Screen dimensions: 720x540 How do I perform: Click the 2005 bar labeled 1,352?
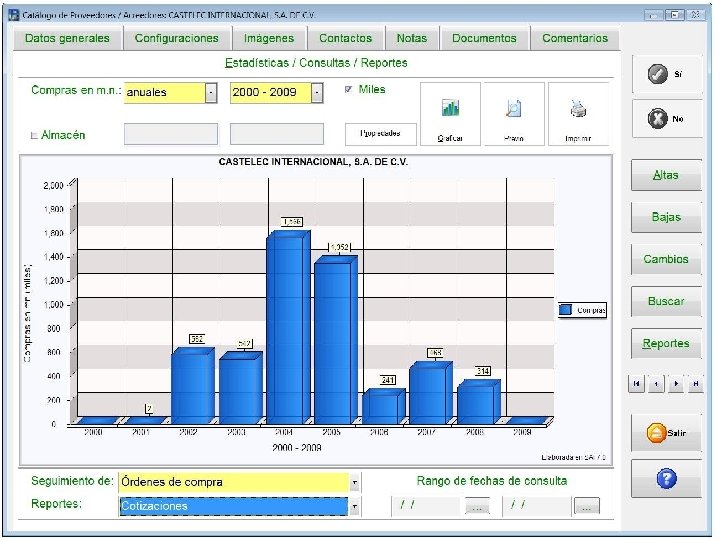(336, 340)
